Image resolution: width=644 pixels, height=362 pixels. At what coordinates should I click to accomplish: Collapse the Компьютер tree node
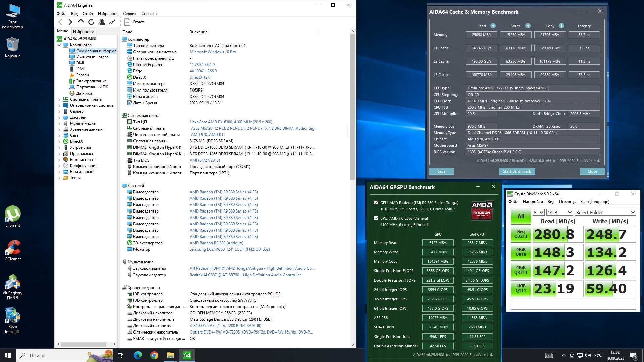(x=59, y=45)
